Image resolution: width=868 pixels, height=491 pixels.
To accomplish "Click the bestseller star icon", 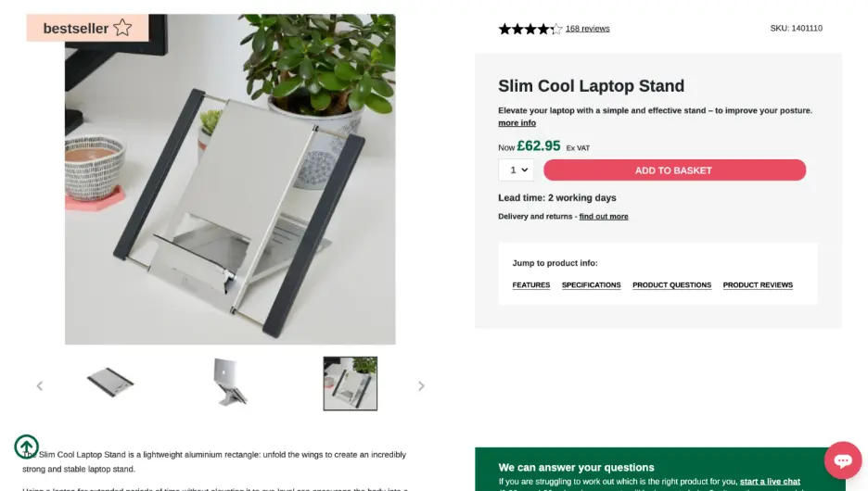I will [122, 28].
